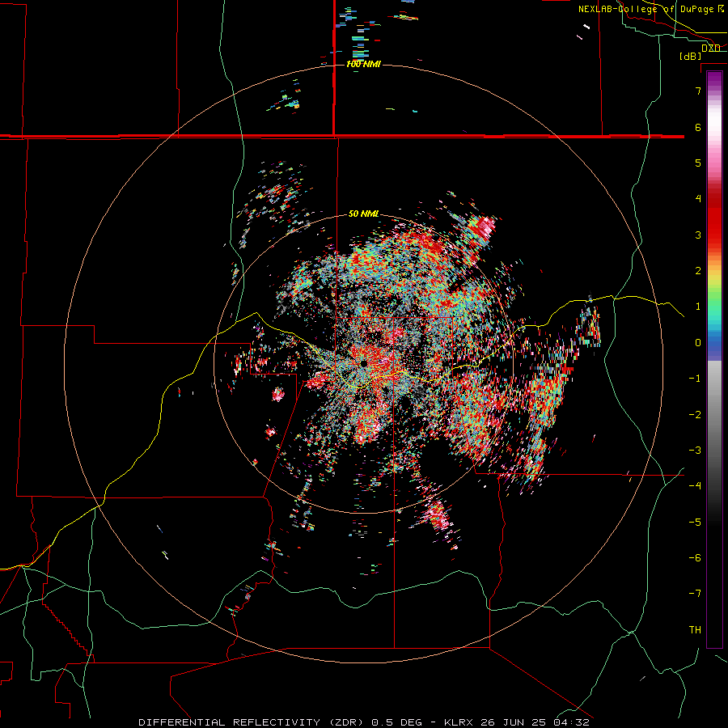Click the scale label 6
The width and height of the screenshot is (728, 728).
pyautogui.click(x=698, y=127)
